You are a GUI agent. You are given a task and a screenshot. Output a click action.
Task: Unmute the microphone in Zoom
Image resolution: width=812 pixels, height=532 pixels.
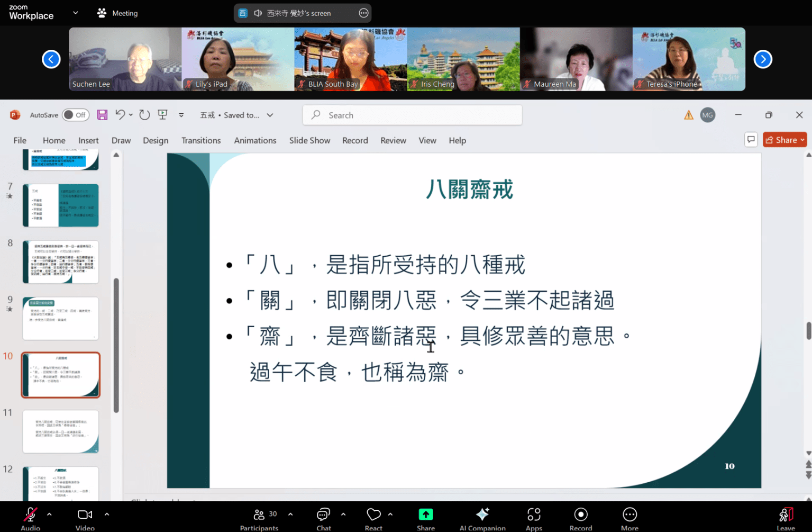(x=30, y=514)
